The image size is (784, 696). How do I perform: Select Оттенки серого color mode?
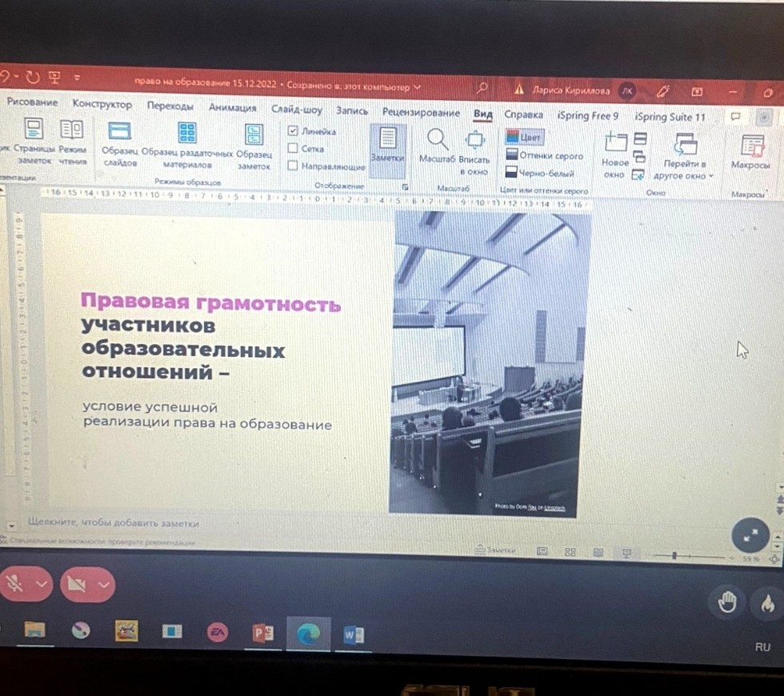pos(552,156)
